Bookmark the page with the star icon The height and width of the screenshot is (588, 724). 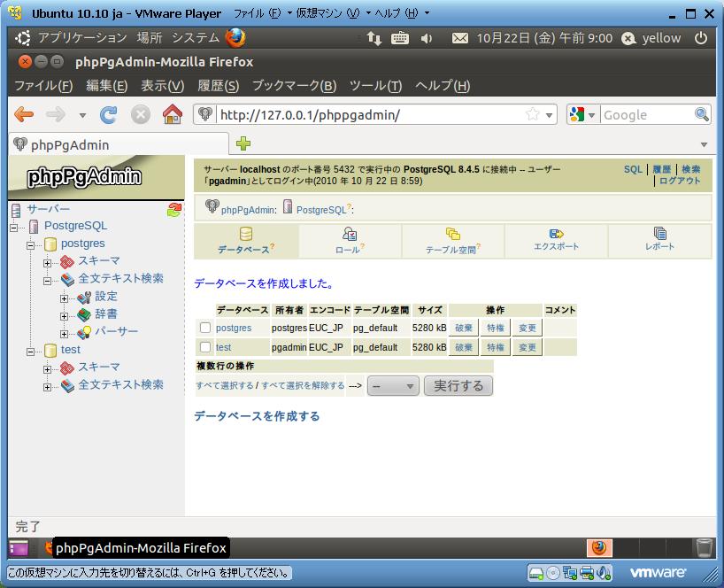(x=533, y=114)
